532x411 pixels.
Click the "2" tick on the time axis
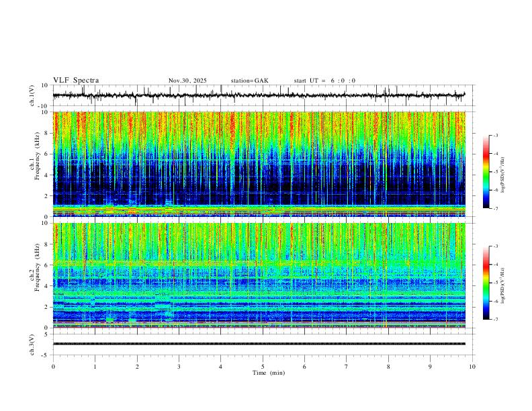coord(137,367)
